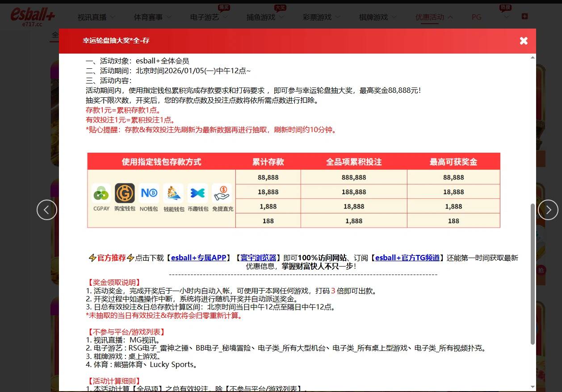
Task: Open the 捕鱼游戏 menu item
Action: click(261, 17)
